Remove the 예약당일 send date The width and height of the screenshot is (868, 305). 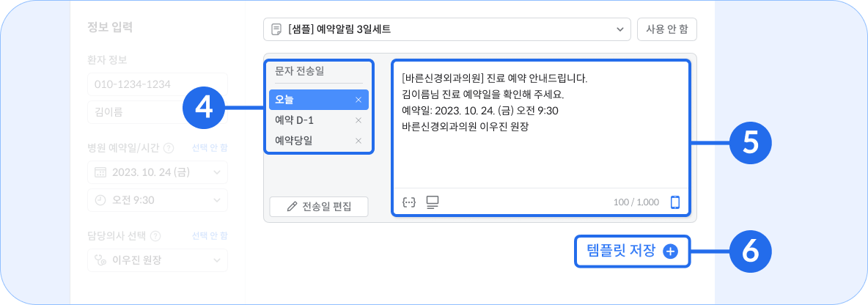click(358, 141)
